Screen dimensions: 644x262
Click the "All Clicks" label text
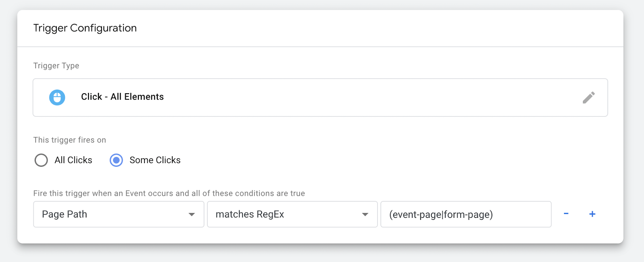[x=73, y=160]
